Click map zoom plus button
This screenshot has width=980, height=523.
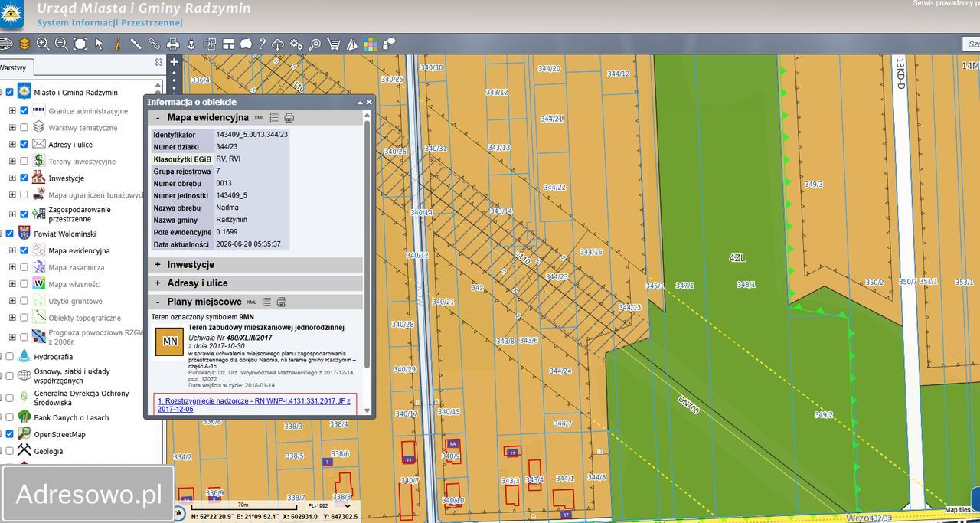174,63
